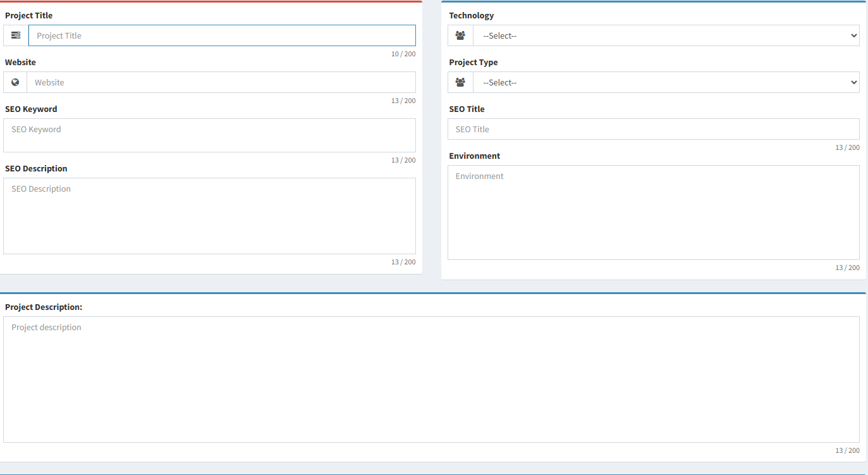Click the 10 / 200 character counter
868x475 pixels.
[403, 54]
